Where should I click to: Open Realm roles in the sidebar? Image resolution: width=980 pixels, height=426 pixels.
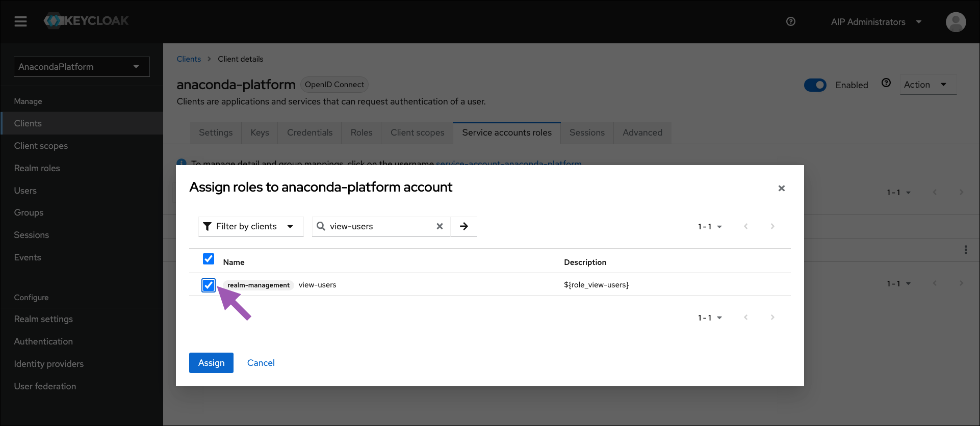click(37, 168)
